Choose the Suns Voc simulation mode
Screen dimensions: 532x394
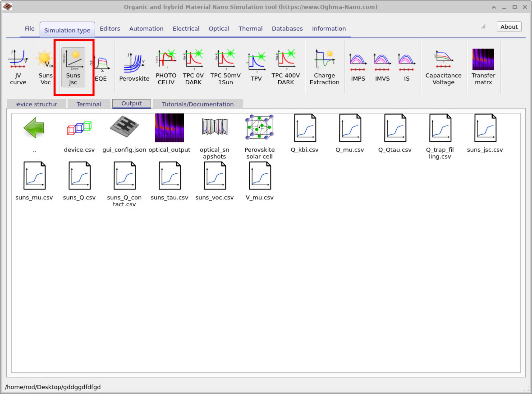click(x=45, y=67)
